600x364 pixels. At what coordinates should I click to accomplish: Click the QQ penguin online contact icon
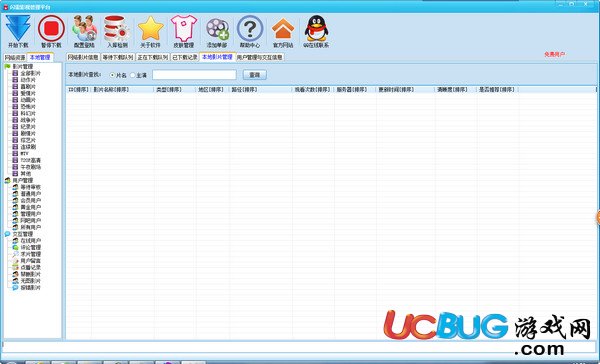[x=316, y=28]
